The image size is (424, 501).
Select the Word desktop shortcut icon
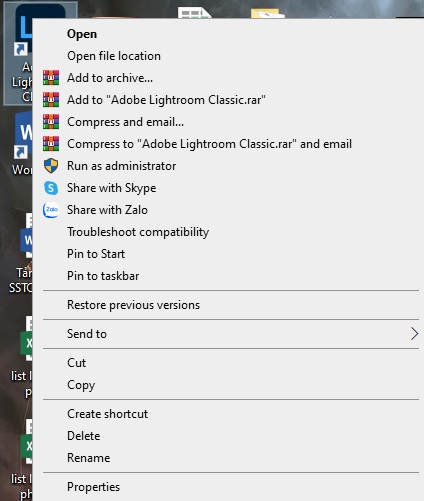[x=23, y=135]
